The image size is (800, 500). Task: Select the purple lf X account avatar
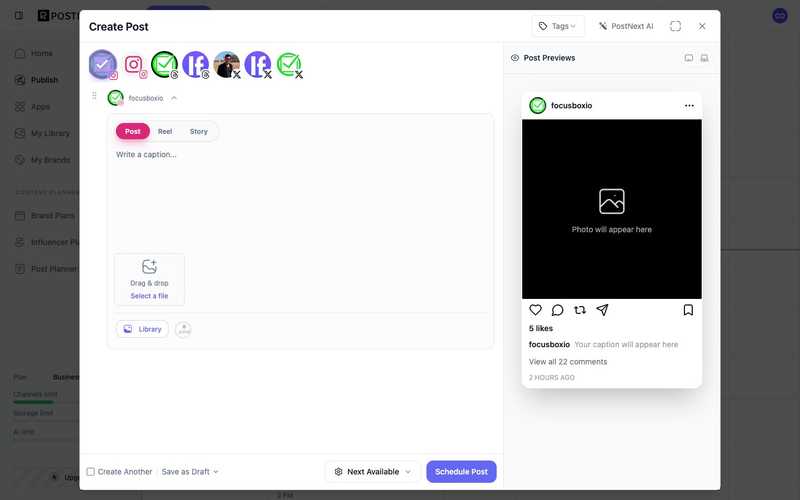tap(258, 65)
